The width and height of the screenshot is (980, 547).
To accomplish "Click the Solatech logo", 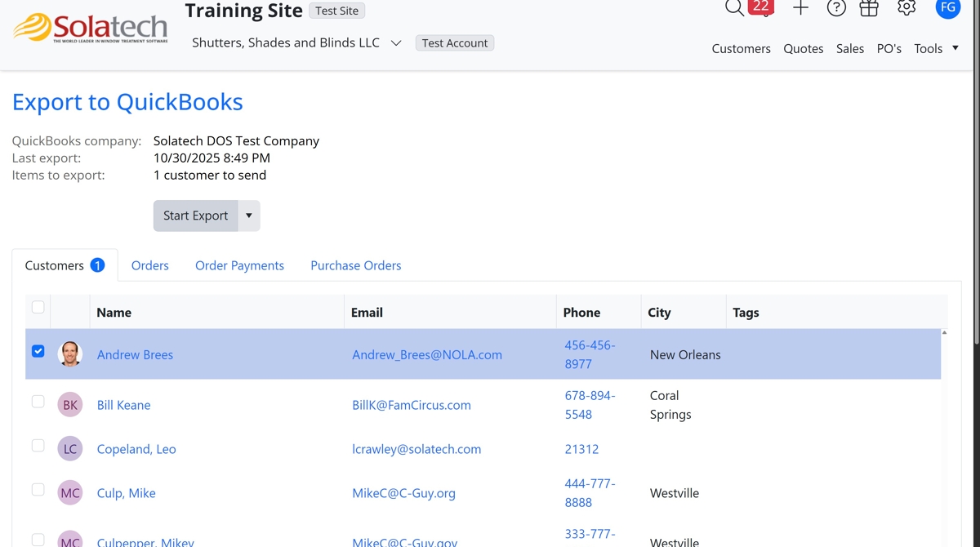I will point(91,29).
